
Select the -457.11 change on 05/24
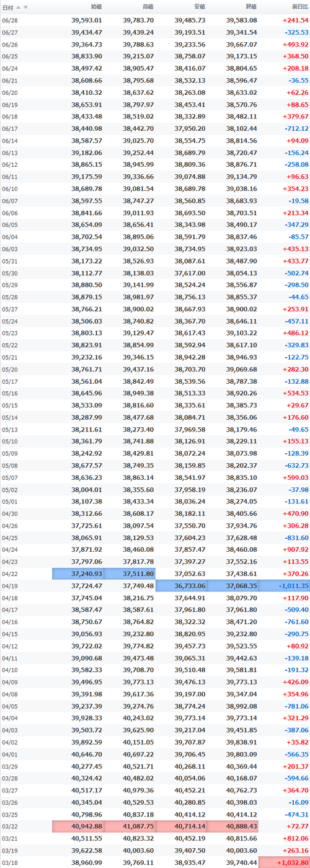click(296, 321)
